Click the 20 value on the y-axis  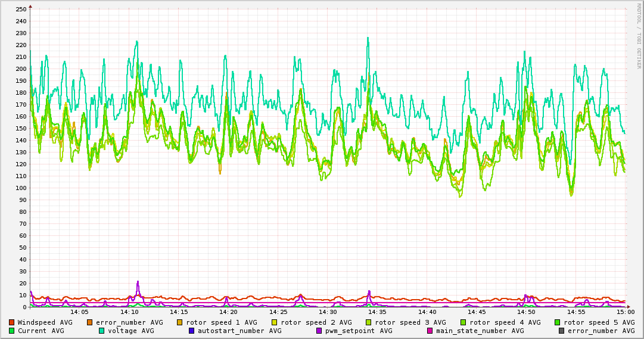click(x=23, y=284)
